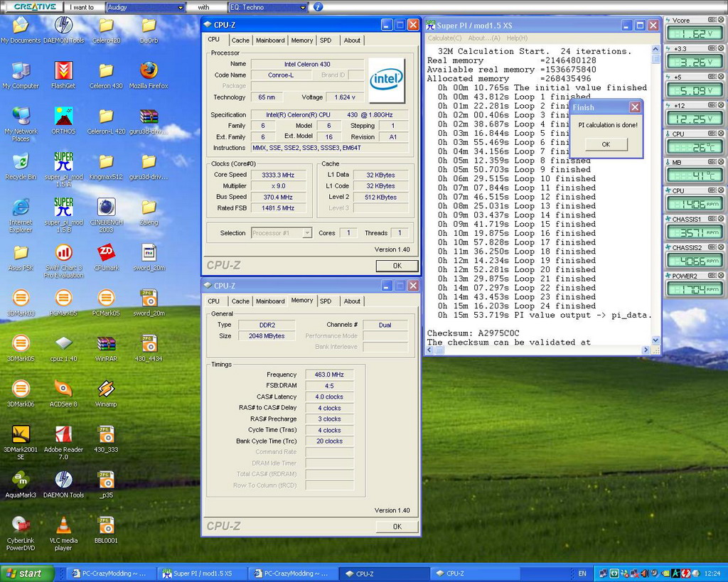Click Core Speed value 3333.3 MHz
The width and height of the screenshot is (728, 582).
278,175
